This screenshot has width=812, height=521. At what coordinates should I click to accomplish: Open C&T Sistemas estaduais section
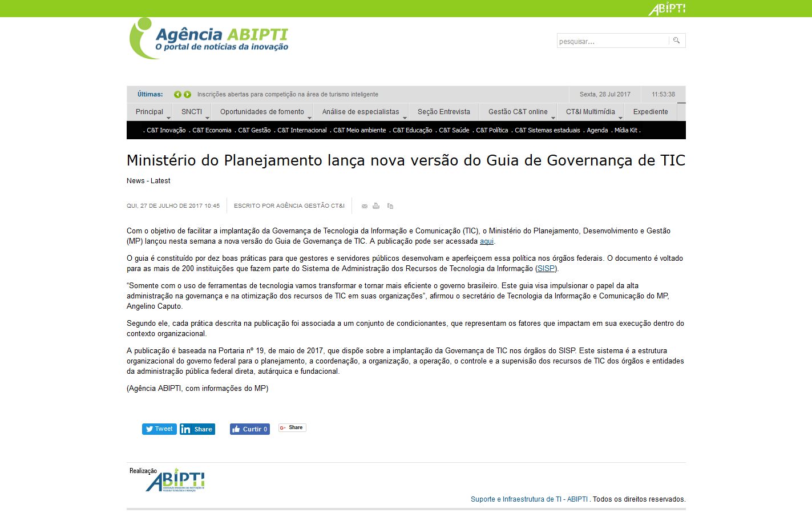tap(547, 130)
